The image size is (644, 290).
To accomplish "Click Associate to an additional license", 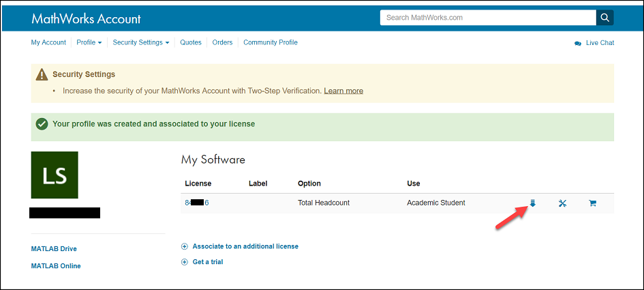I will [x=245, y=246].
